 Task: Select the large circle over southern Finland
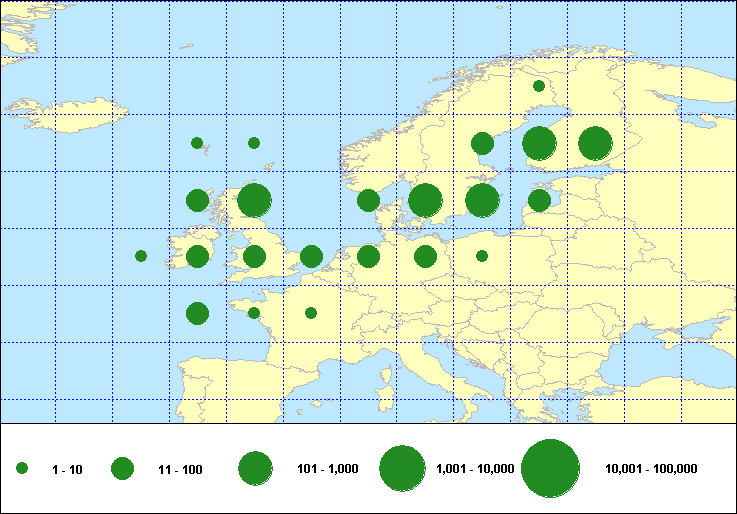[x=539, y=143]
